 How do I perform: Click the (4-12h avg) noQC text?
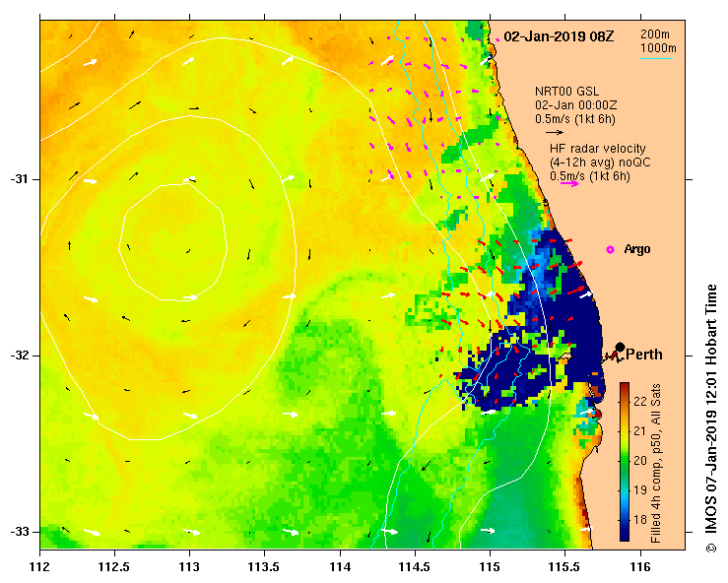click(x=600, y=162)
